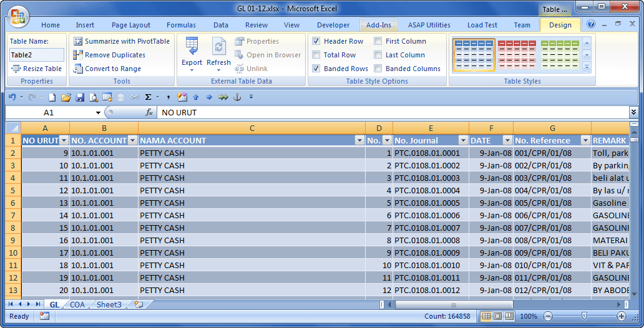
Task: Switch to the Home ribbon tab
Action: pos(51,25)
